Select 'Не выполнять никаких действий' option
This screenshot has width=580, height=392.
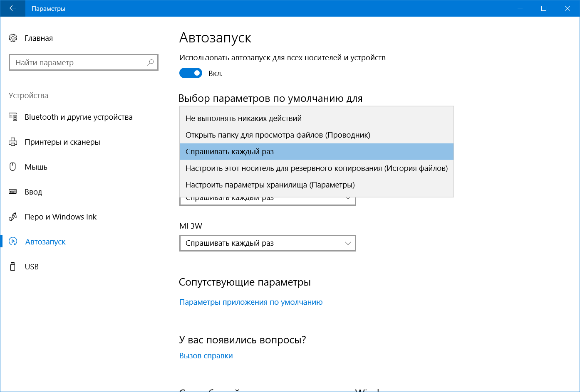[x=243, y=118]
